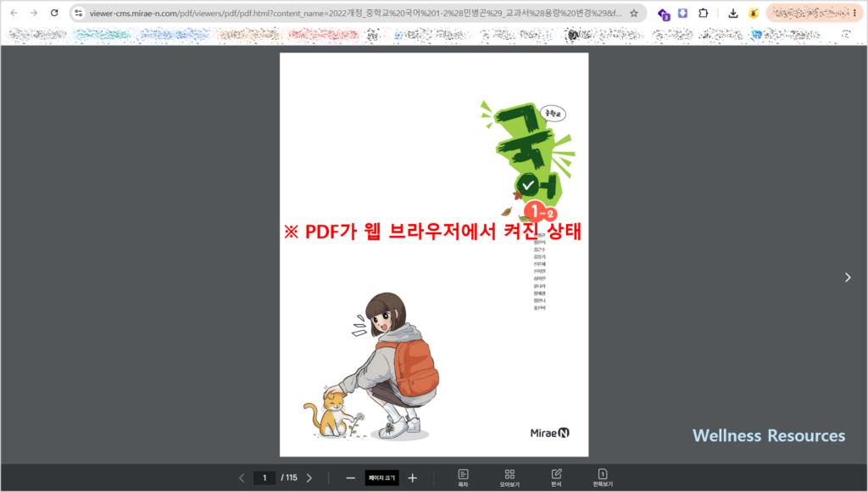Go back in browser history
The height and width of the screenshot is (492, 868).
pos(14,13)
